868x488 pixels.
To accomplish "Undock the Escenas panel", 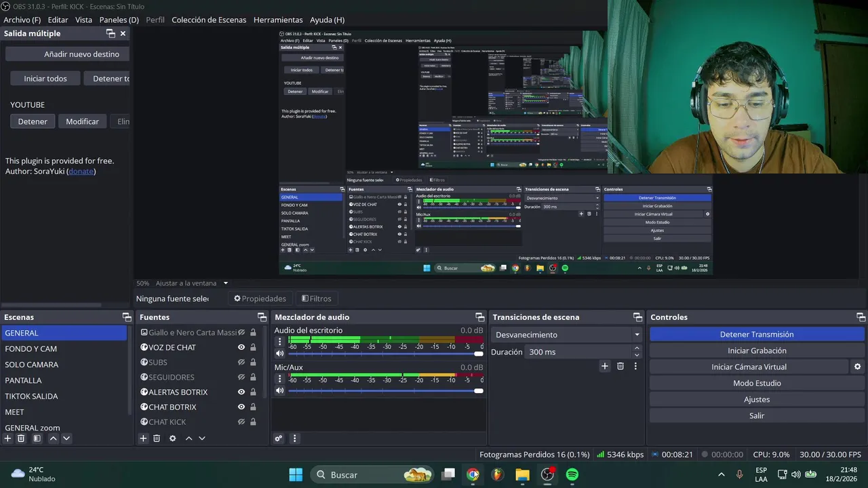I will (127, 317).
